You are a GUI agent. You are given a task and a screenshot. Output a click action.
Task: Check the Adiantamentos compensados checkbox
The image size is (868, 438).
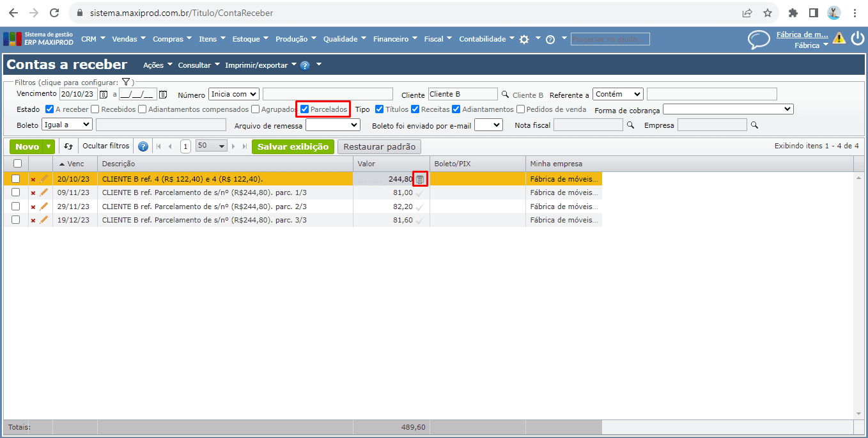click(x=143, y=109)
